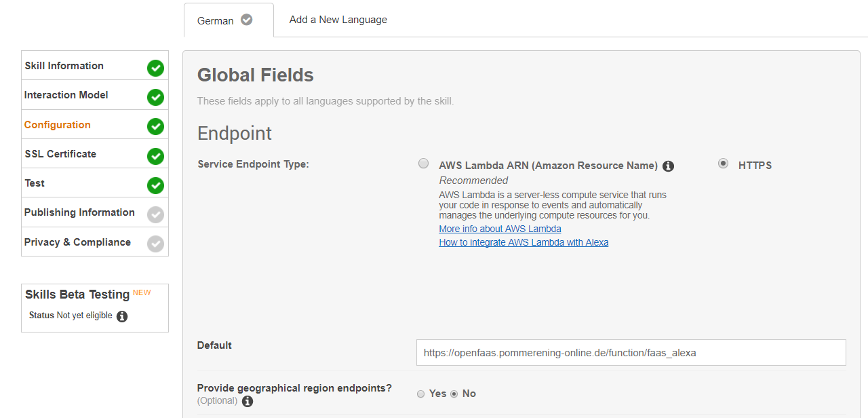Open How to integrate AWS Lambda link
The height and width of the screenshot is (418, 868).
tap(524, 242)
